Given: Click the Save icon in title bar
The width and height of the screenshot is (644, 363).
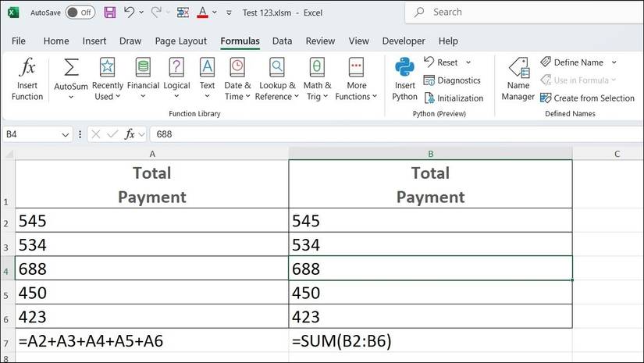Looking at the screenshot, I should click(x=109, y=12).
